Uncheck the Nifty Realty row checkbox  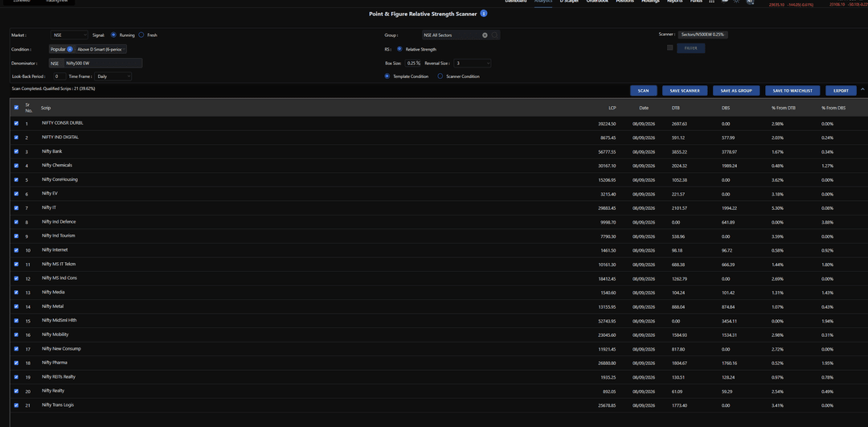point(16,391)
